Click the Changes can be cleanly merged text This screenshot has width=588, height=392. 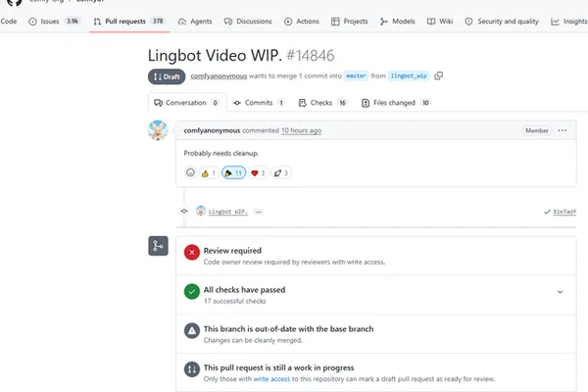[x=253, y=340]
